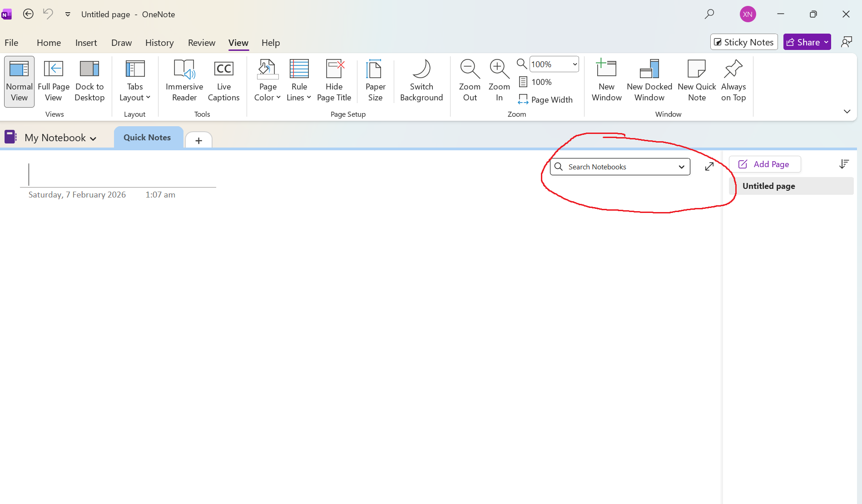
Task: Click Dock to Desktop
Action: (89, 81)
